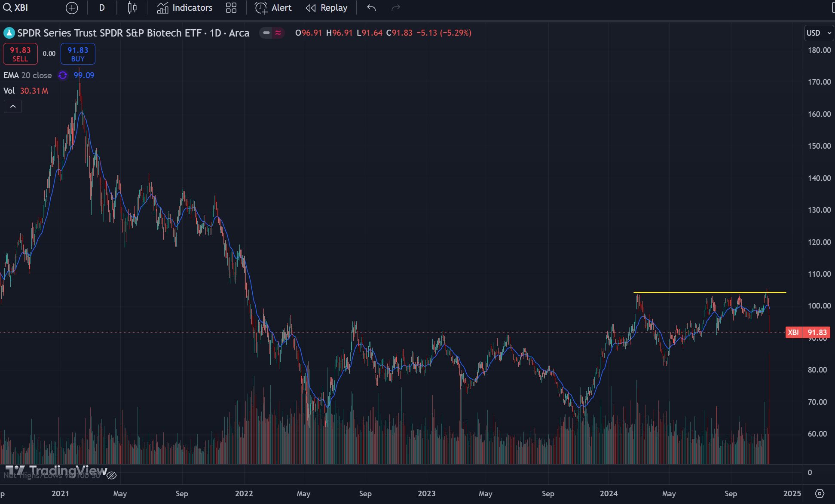Open the D timeframe interval selector

[x=102, y=8]
